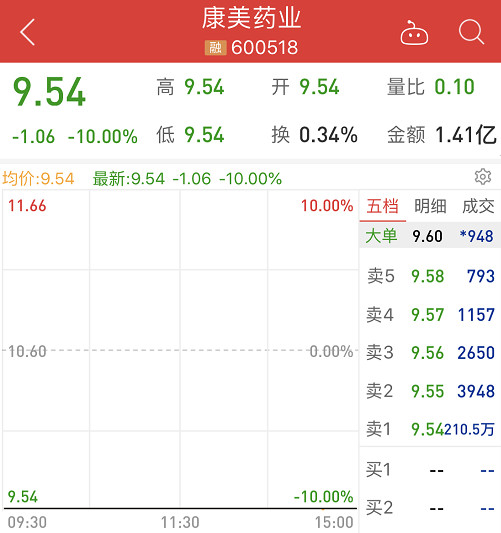Open the search magnifier icon

(x=471, y=32)
